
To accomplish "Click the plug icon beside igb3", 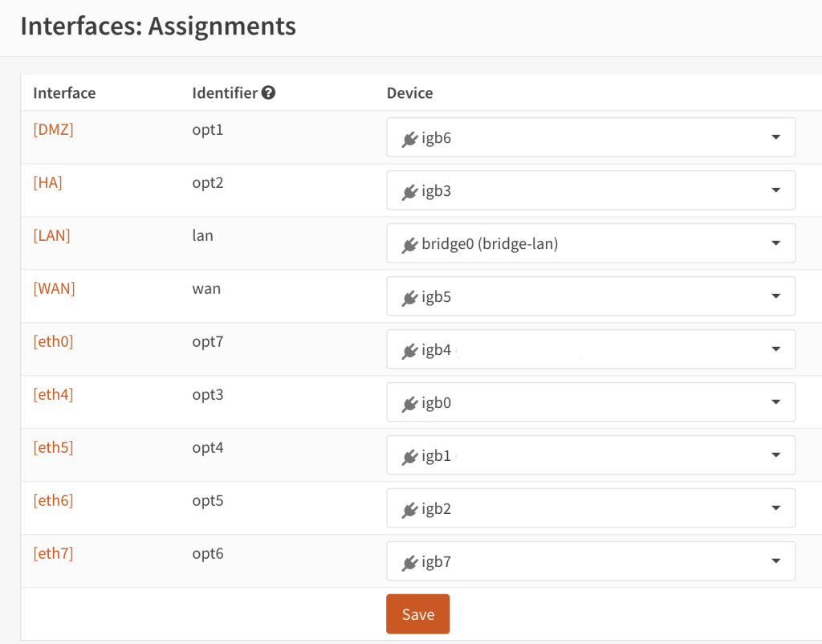I will 410,192.
